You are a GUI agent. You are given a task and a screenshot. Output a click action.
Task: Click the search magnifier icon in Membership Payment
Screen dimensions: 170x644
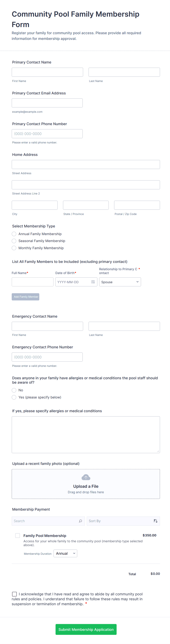(80, 521)
